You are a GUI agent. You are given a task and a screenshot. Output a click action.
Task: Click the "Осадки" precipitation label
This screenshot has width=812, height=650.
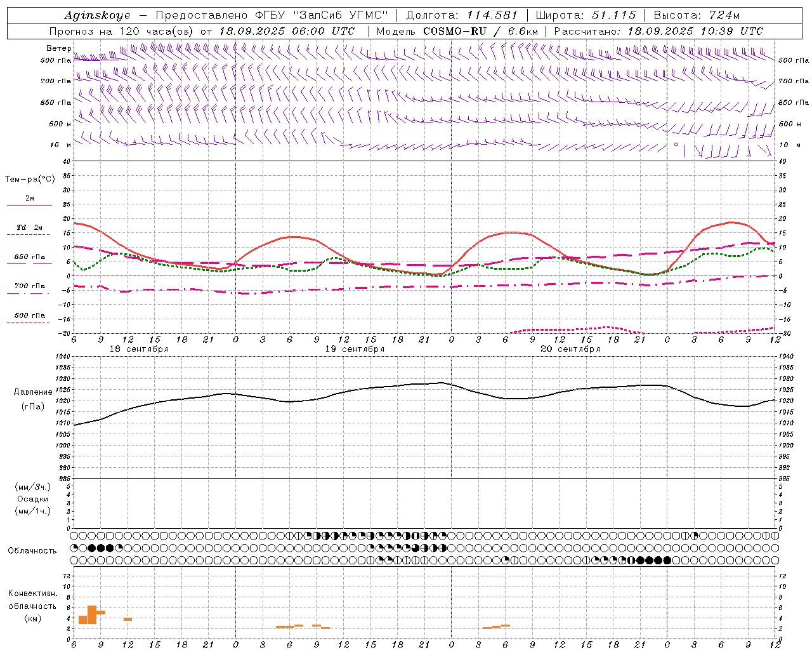33,499
